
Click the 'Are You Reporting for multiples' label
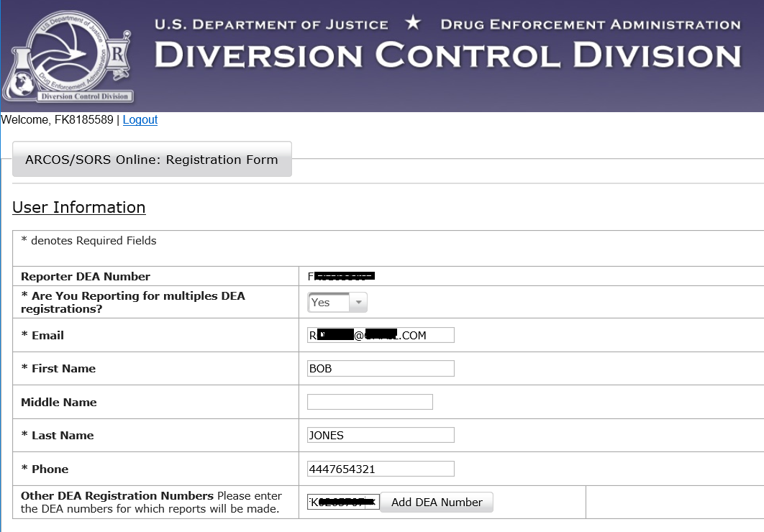pos(133,302)
